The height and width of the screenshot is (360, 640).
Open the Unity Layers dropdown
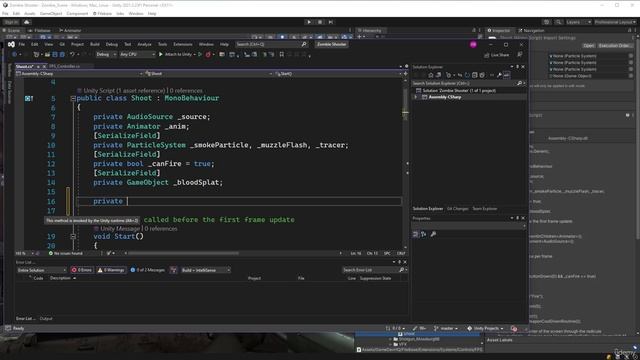(x=579, y=22)
